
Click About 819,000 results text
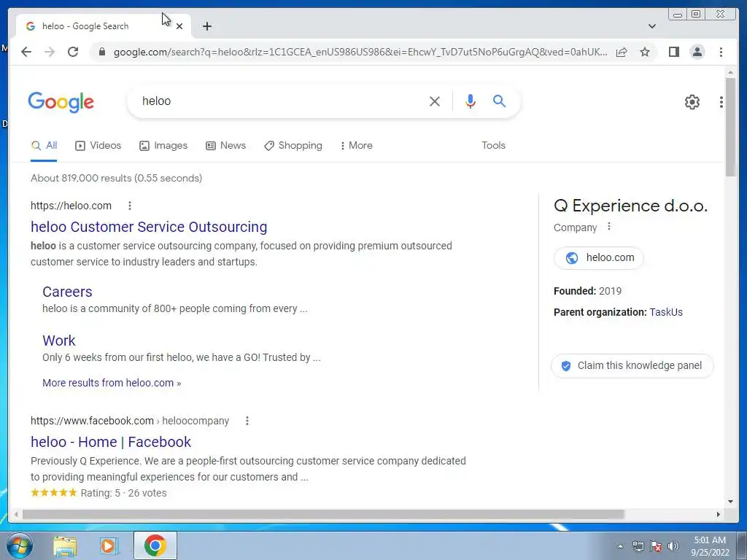point(116,178)
